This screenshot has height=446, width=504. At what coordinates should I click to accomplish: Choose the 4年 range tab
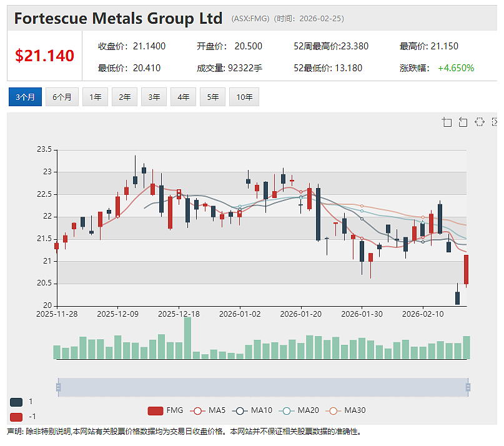coord(183,97)
